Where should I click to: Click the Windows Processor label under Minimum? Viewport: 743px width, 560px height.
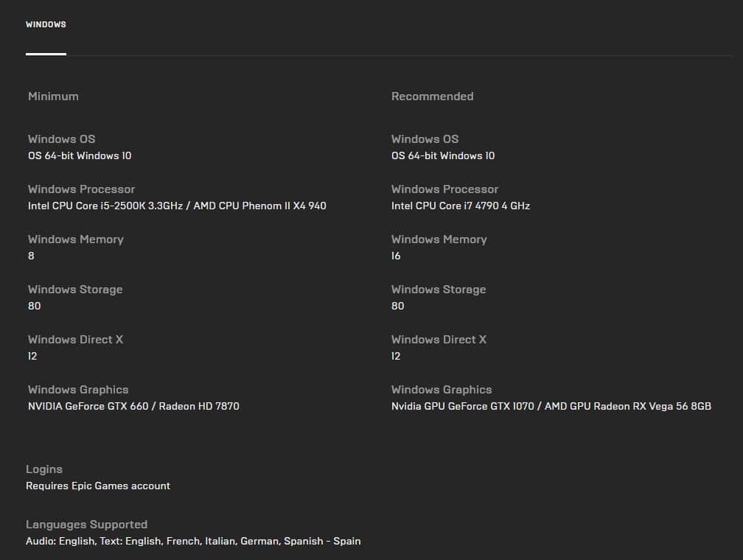click(81, 189)
